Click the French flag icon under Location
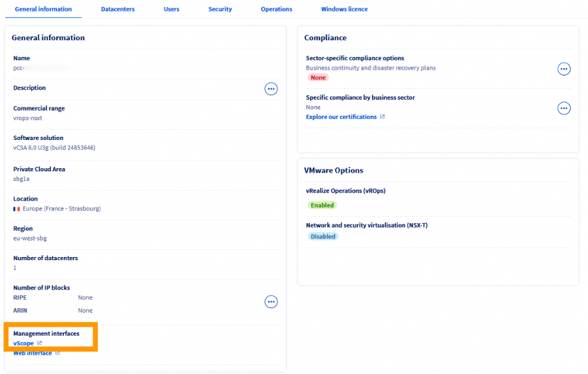The height and width of the screenshot is (374, 588). pos(17,209)
